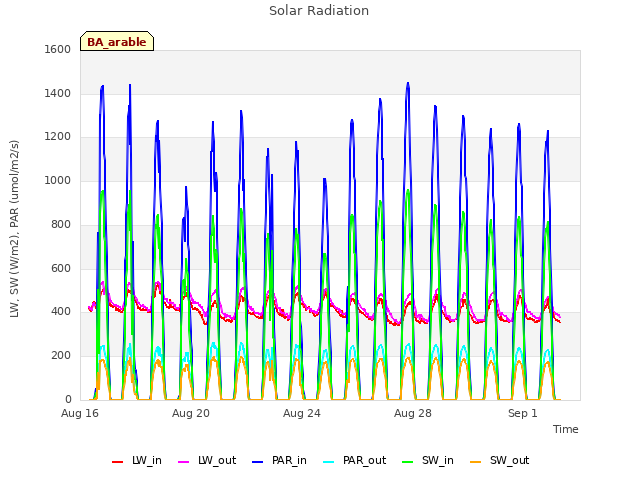Click the blue PAR_in legend swatch
The width and height of the screenshot is (640, 480).
[x=258, y=462]
